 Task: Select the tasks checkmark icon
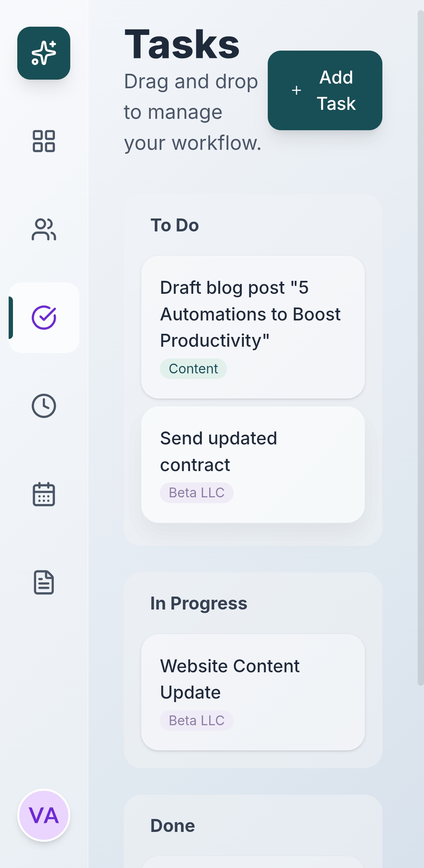click(44, 317)
